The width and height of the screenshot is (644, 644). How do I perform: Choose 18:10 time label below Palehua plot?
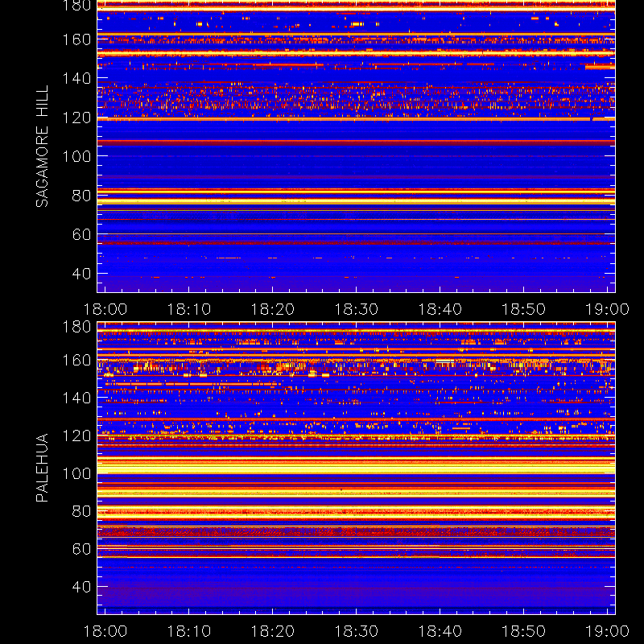tap(189, 631)
